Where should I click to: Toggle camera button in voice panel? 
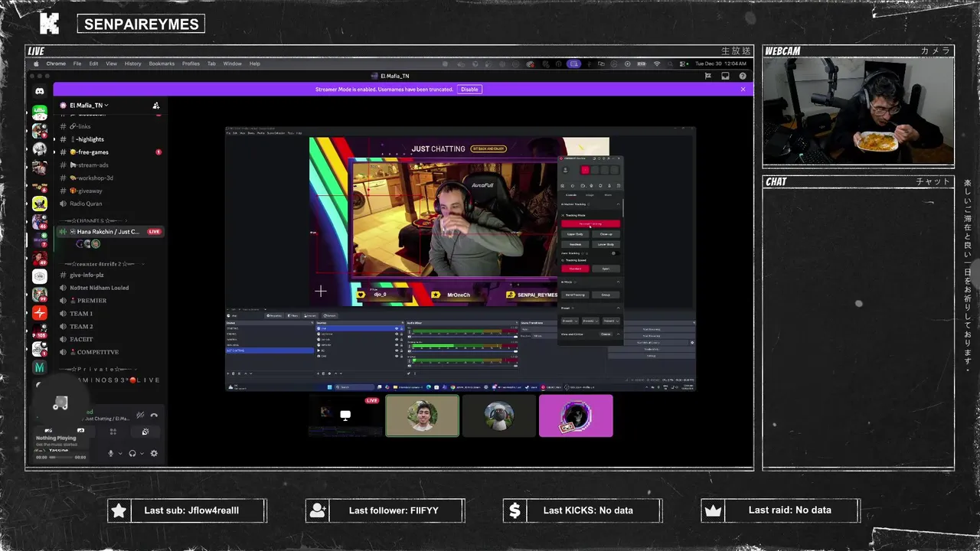pos(48,432)
